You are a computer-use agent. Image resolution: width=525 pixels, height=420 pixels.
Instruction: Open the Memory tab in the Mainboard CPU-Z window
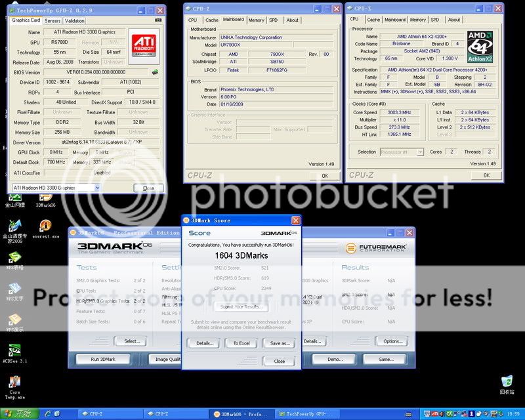[x=256, y=20]
